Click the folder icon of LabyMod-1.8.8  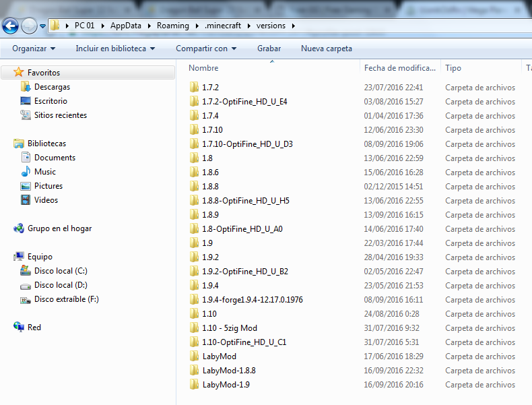(x=194, y=371)
